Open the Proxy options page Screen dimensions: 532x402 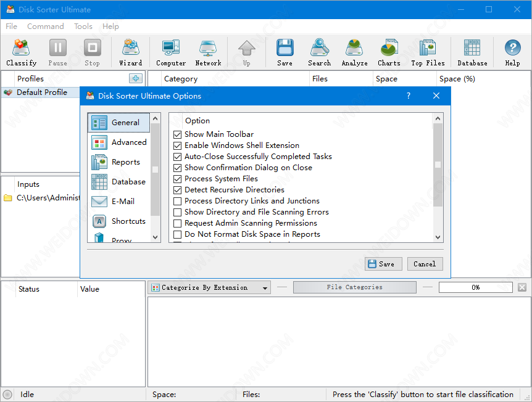[x=118, y=237]
